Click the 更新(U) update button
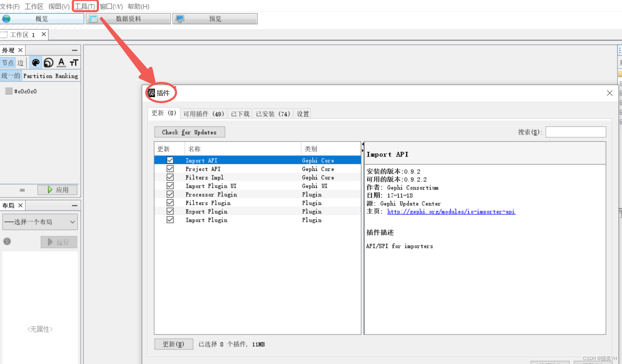 pyautogui.click(x=174, y=344)
